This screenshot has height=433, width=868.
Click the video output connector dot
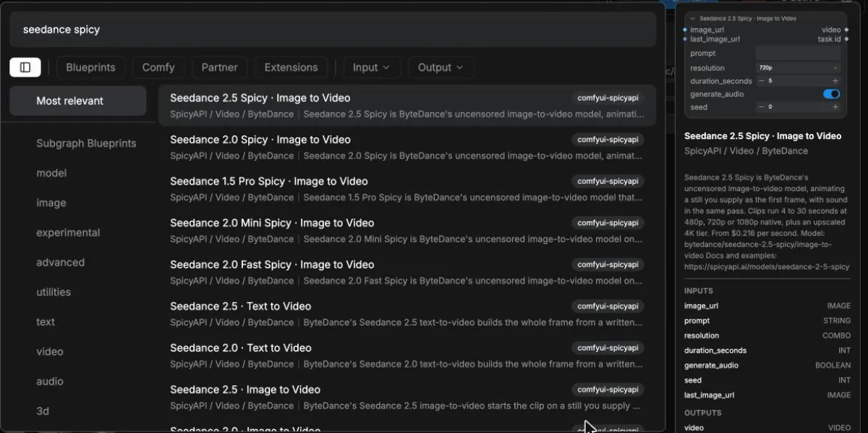pos(846,30)
